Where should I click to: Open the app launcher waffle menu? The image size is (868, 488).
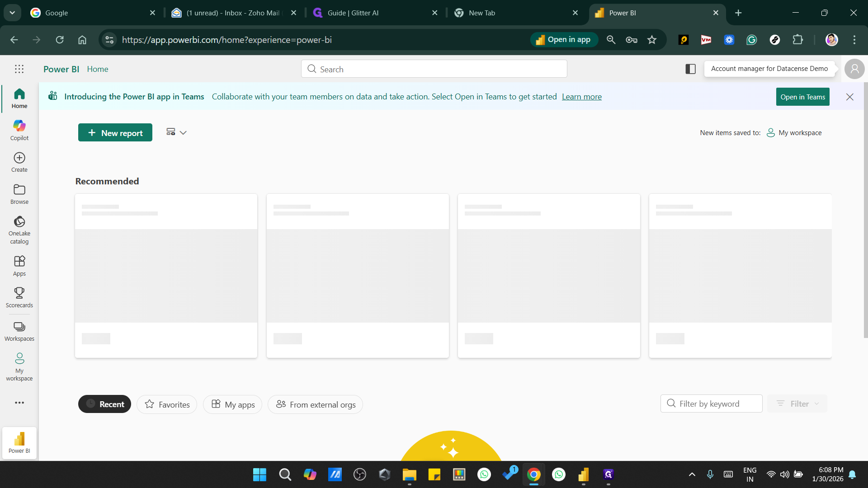coord(19,69)
